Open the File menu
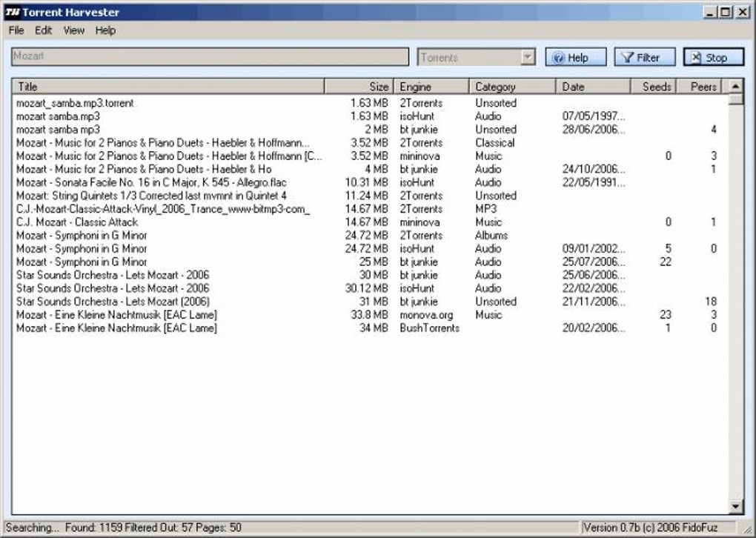This screenshot has height=538, width=756. pos(16,30)
